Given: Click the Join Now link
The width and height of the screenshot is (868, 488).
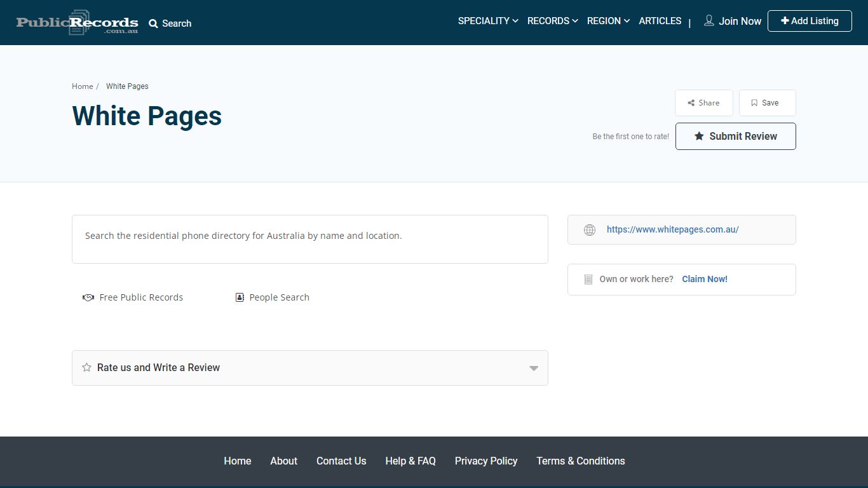Looking at the screenshot, I should pos(740,21).
